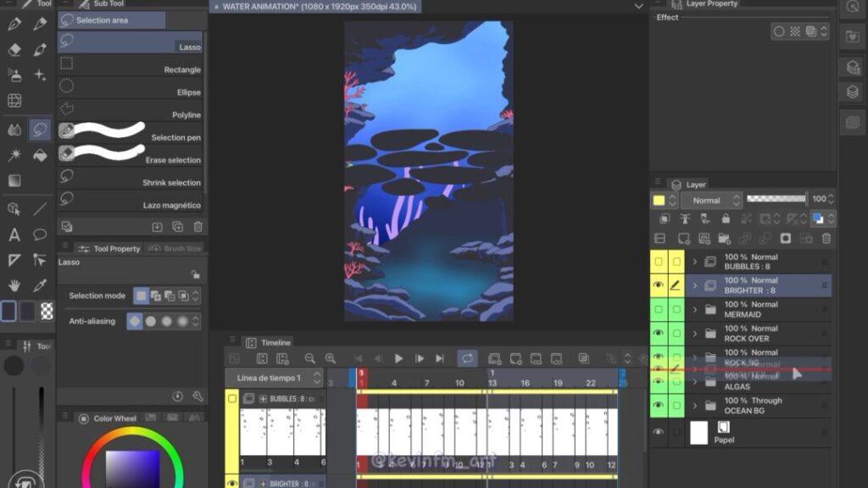Hide the ROCK OVER layer

click(658, 333)
